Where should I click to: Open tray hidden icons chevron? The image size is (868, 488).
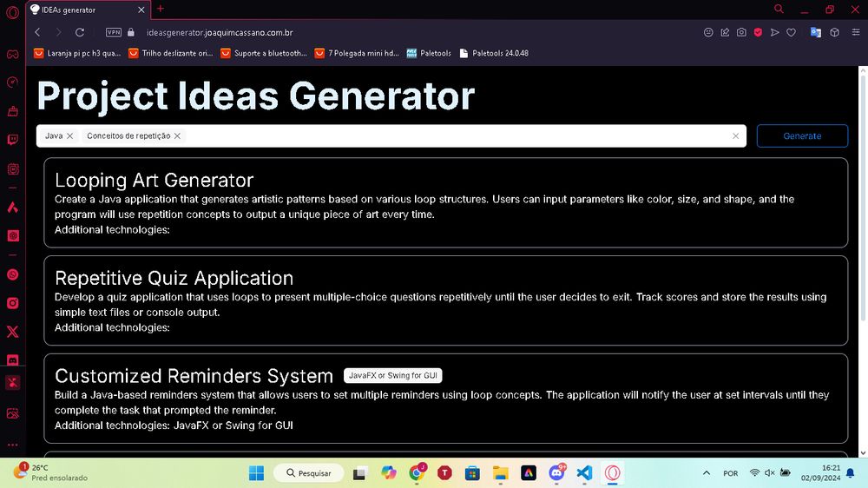coord(707,472)
